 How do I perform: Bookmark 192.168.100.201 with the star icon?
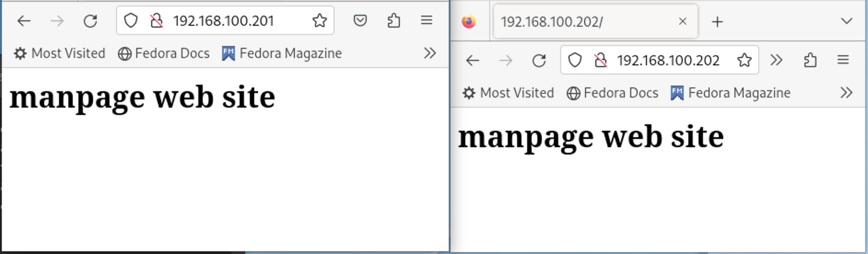[x=319, y=21]
